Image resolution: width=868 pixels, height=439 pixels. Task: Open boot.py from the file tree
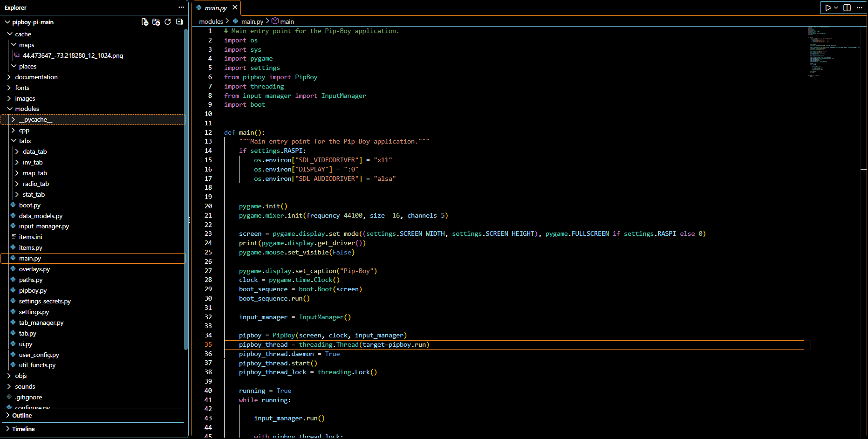pyautogui.click(x=30, y=205)
